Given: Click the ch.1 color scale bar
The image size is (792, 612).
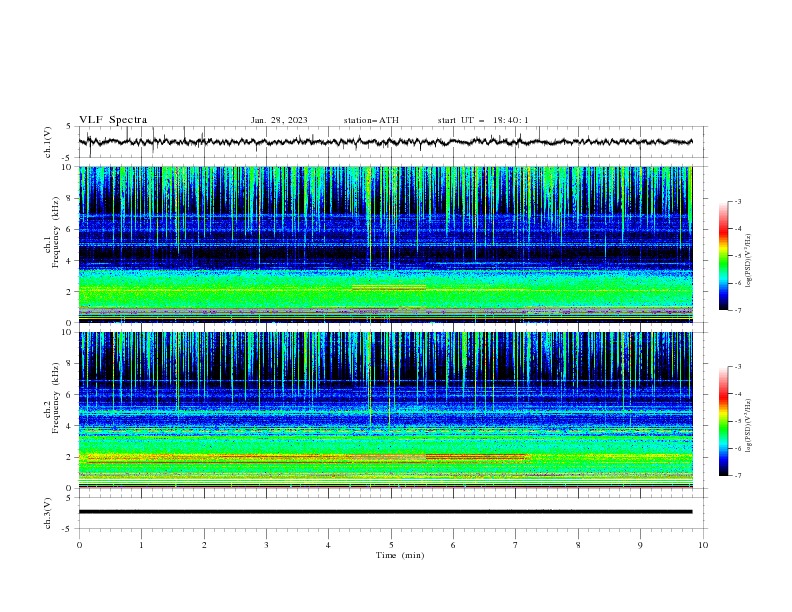Looking at the screenshot, I should pos(723,256).
